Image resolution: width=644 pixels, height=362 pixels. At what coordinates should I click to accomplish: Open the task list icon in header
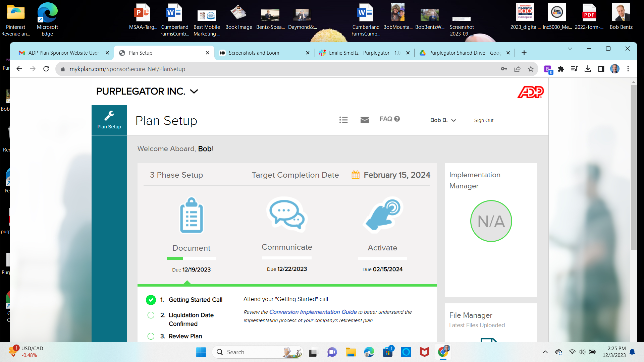pyautogui.click(x=343, y=120)
